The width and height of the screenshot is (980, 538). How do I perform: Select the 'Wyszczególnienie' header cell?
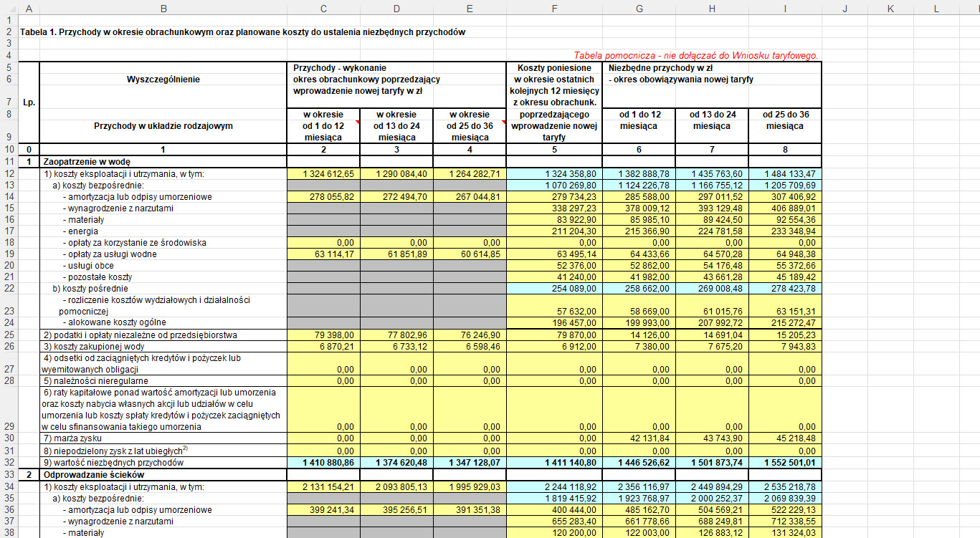tap(163, 80)
